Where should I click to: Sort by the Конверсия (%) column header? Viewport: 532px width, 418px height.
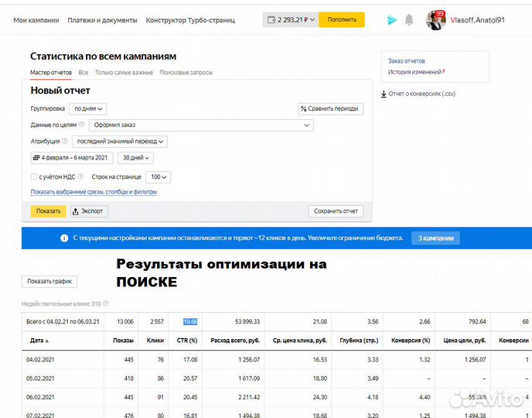pos(411,341)
